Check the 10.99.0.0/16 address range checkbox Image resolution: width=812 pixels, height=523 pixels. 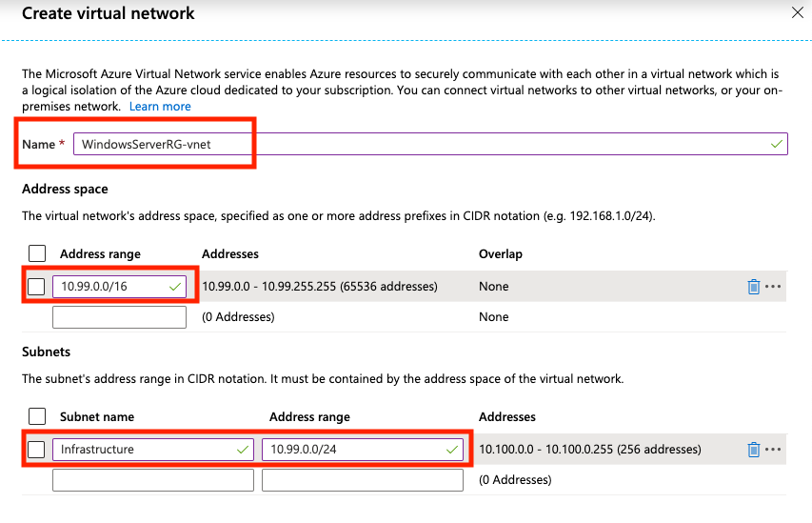[37, 287]
